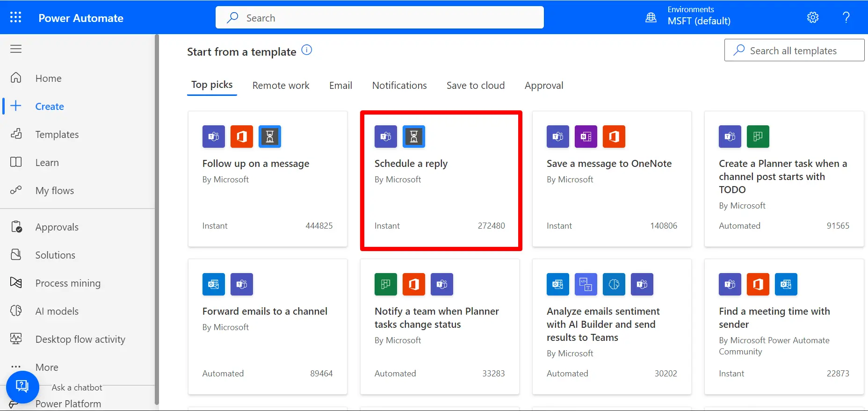Open Find a meeting time with sender template
This screenshot has height=411, width=868.
784,326
